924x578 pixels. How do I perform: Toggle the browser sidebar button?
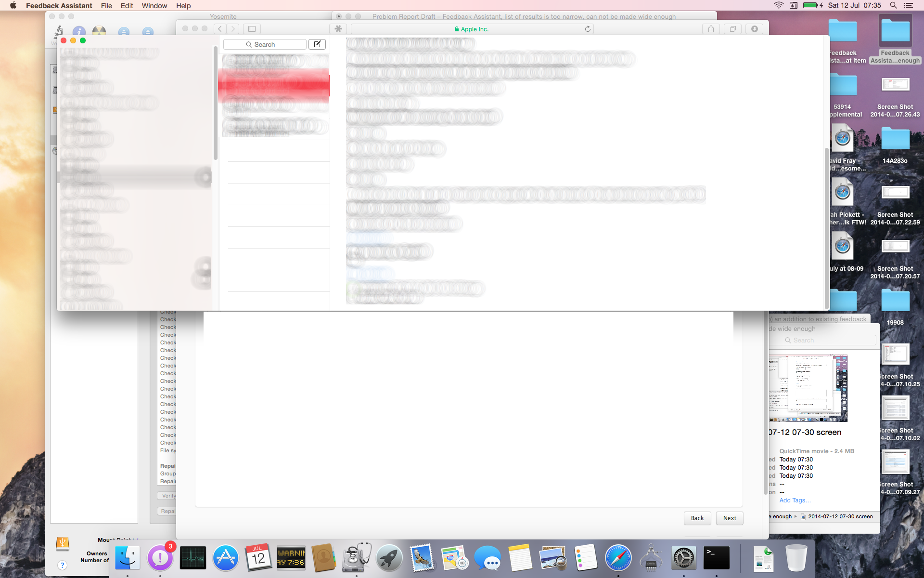(252, 29)
